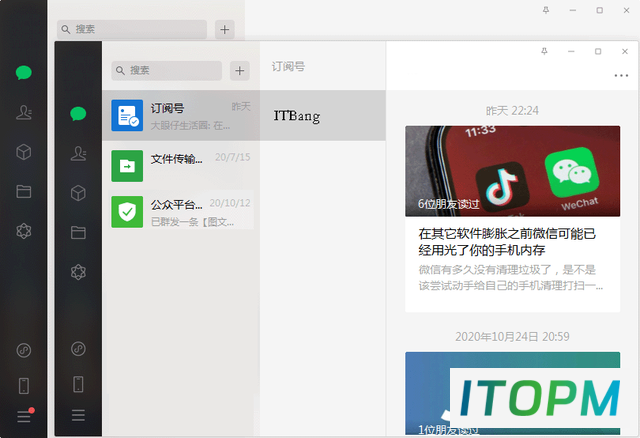Click green file transfer avatar icon
The image size is (640, 438).
point(127,166)
